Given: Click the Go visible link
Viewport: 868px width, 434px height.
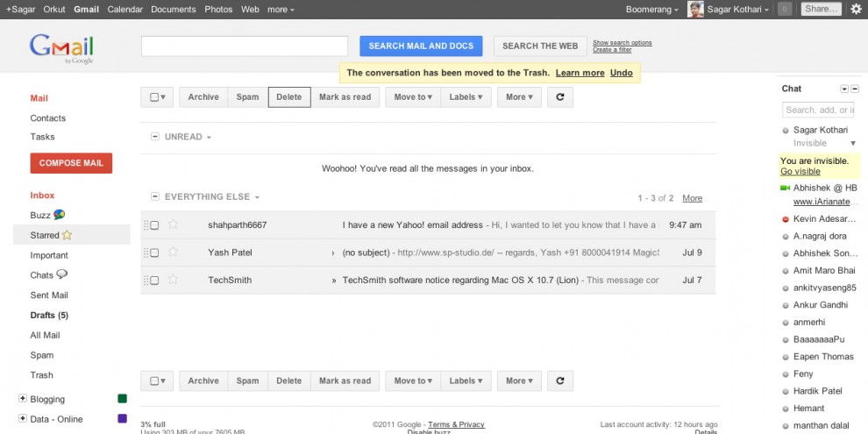Looking at the screenshot, I should tap(800, 171).
